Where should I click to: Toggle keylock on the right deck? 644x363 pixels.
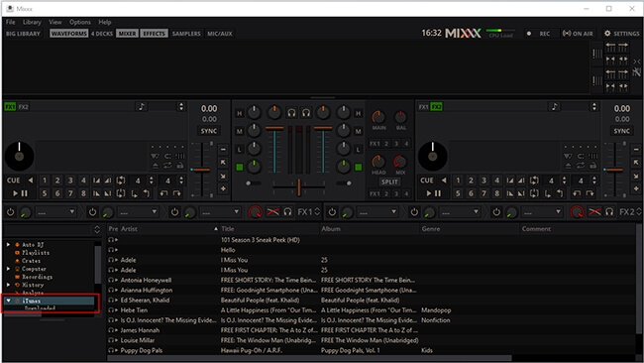click(x=593, y=166)
